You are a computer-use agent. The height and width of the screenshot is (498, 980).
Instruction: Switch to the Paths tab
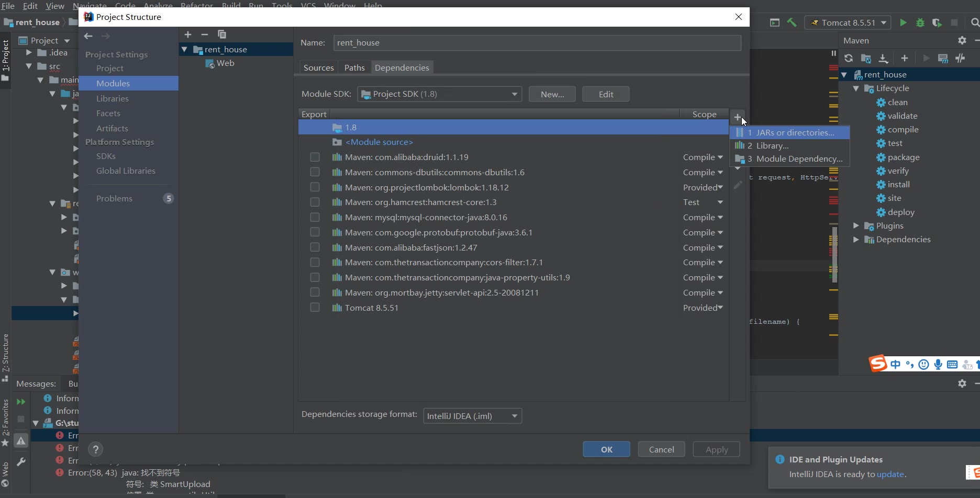click(x=354, y=67)
